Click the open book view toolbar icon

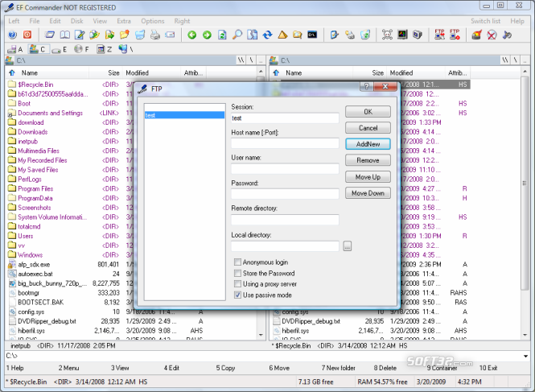pyautogui.click(x=65, y=35)
